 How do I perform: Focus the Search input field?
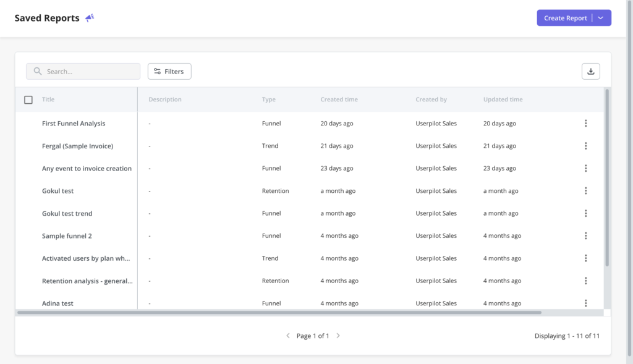(x=90, y=72)
